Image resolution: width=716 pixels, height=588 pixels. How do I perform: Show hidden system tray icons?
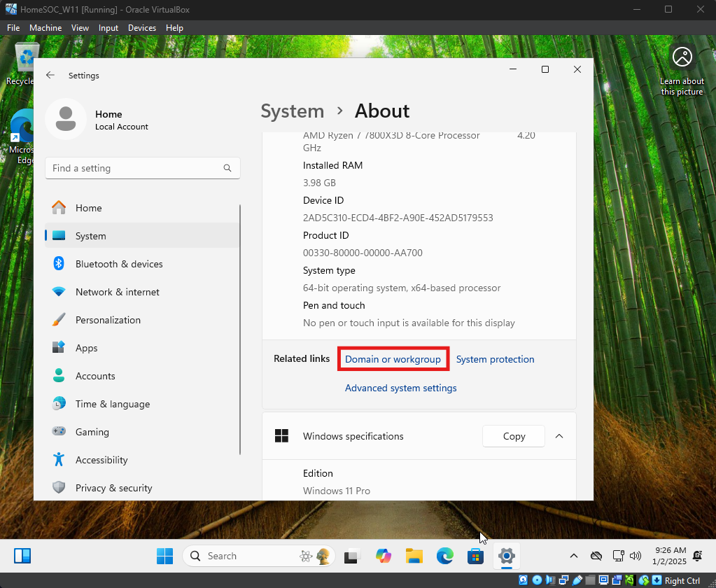[x=574, y=556]
